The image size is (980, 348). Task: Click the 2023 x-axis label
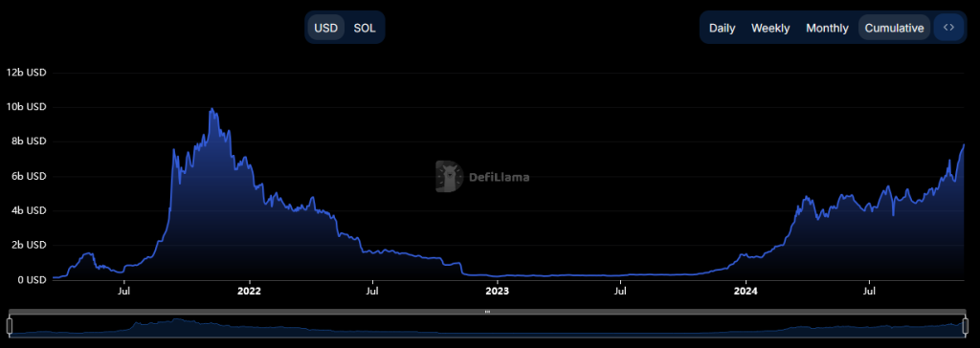pos(498,291)
